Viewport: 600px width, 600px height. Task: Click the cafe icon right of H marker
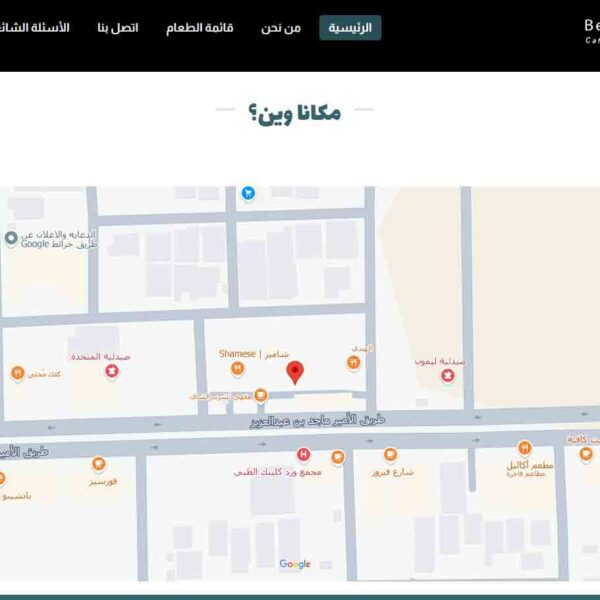coord(338,457)
